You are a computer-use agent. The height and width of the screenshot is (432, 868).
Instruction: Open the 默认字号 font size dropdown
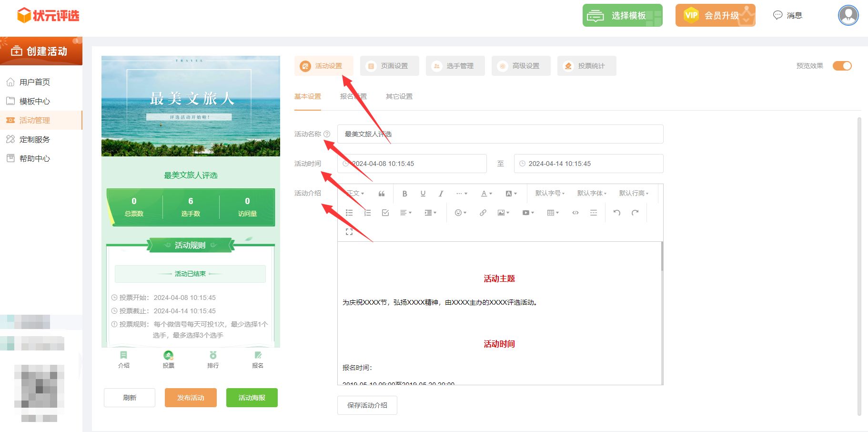[549, 194]
